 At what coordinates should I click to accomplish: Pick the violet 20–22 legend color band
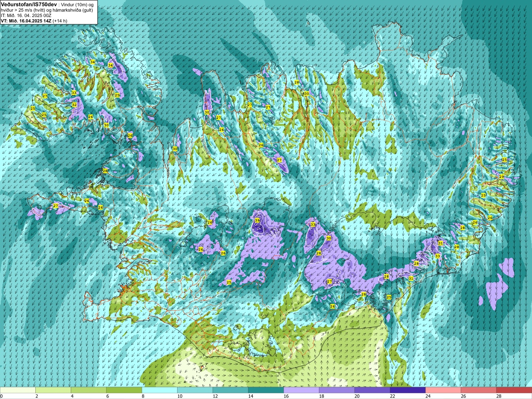[372, 390]
